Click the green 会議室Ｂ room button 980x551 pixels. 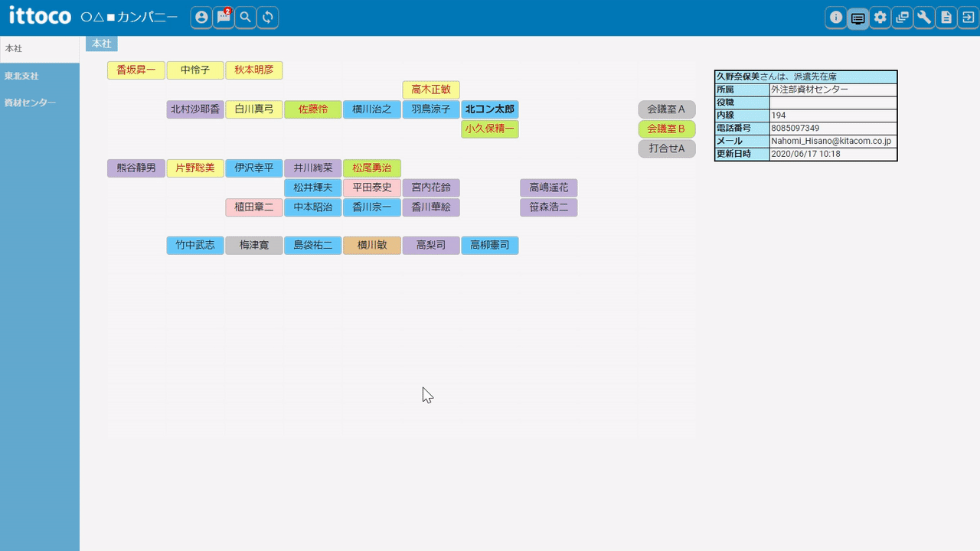[666, 129]
